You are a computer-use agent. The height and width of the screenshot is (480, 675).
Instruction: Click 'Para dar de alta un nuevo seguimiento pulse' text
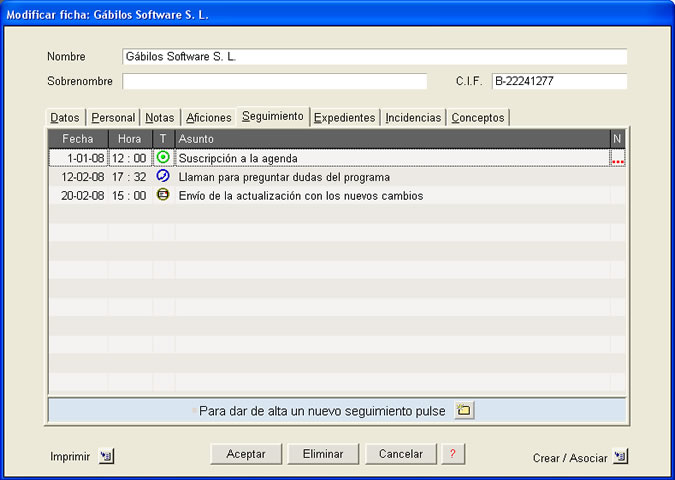click(x=322, y=411)
